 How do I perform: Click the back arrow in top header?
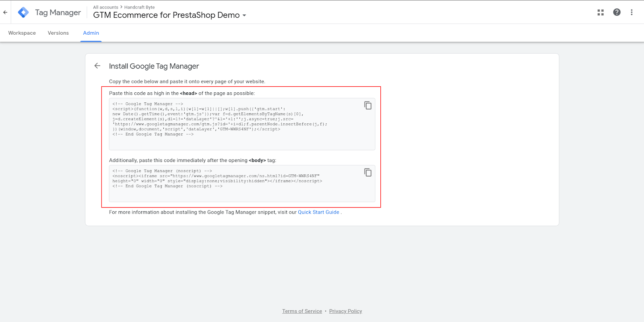tap(5, 12)
